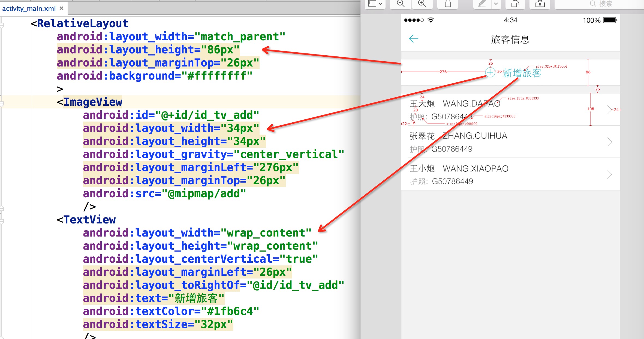Collapse the ImageView tag fold marker
The width and height of the screenshot is (644, 339).
[x=2, y=104]
